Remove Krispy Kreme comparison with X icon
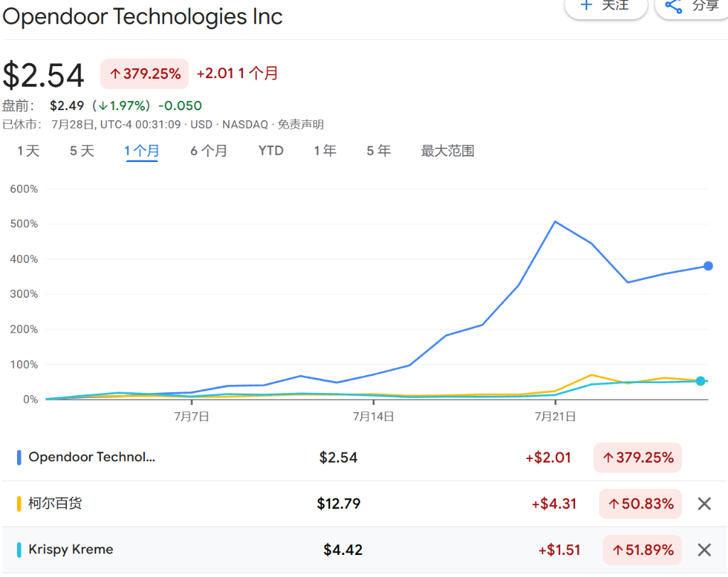728x577 pixels. 704,549
